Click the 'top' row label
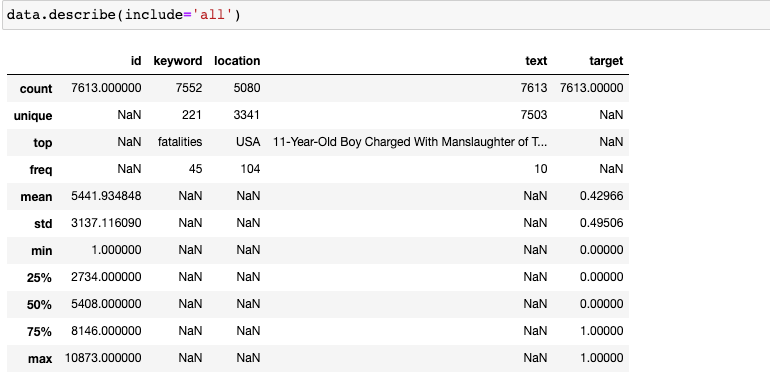The width and height of the screenshot is (770, 378). pyautogui.click(x=42, y=143)
